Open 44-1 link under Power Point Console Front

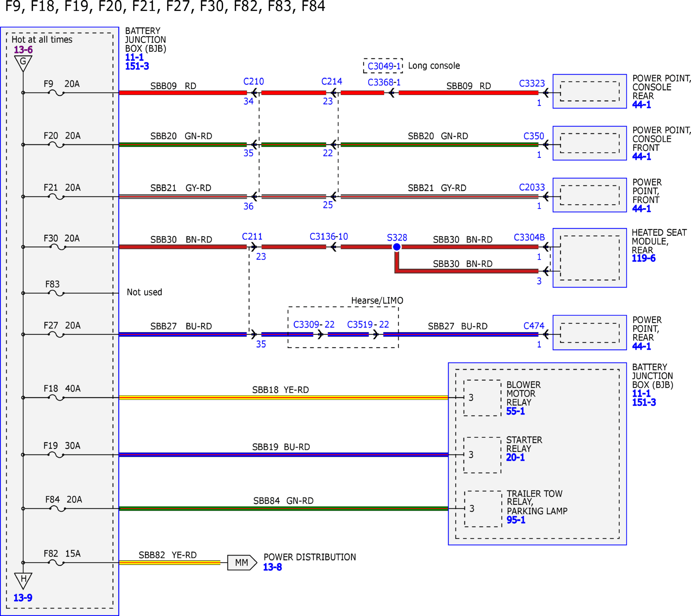[x=642, y=156]
